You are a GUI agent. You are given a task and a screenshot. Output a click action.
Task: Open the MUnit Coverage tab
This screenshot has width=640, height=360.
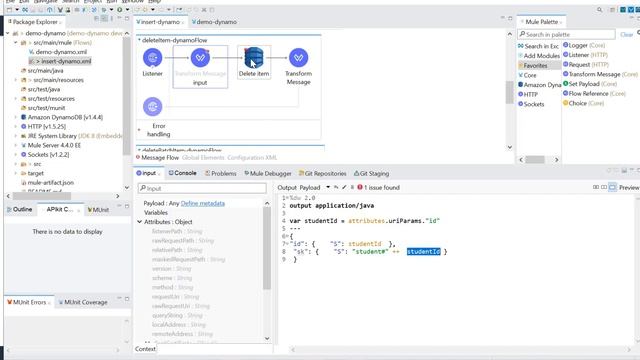[x=83, y=302]
